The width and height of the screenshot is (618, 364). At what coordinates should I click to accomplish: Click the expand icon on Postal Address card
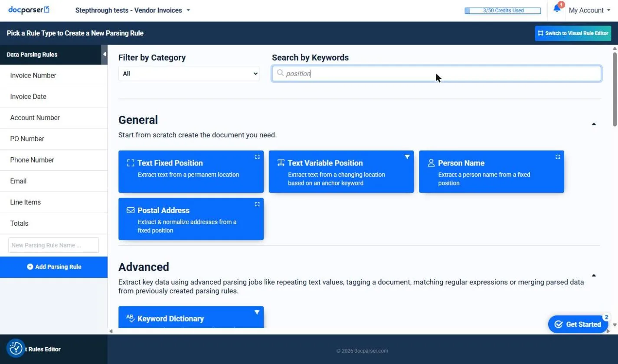[257, 204]
